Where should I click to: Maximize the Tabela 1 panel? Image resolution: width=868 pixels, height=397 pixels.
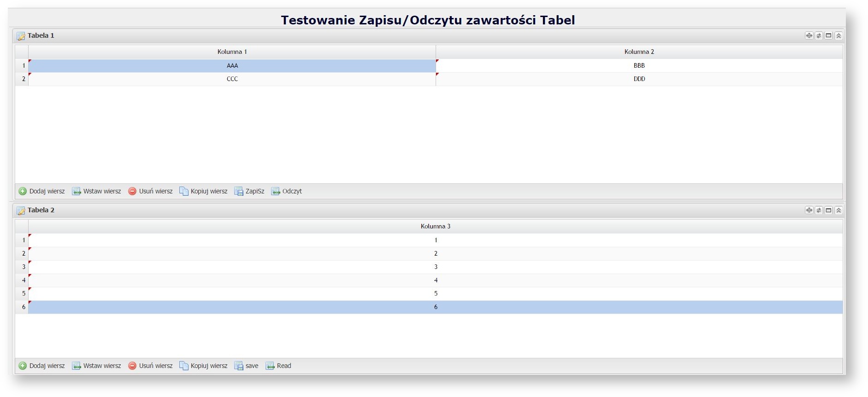tap(829, 35)
